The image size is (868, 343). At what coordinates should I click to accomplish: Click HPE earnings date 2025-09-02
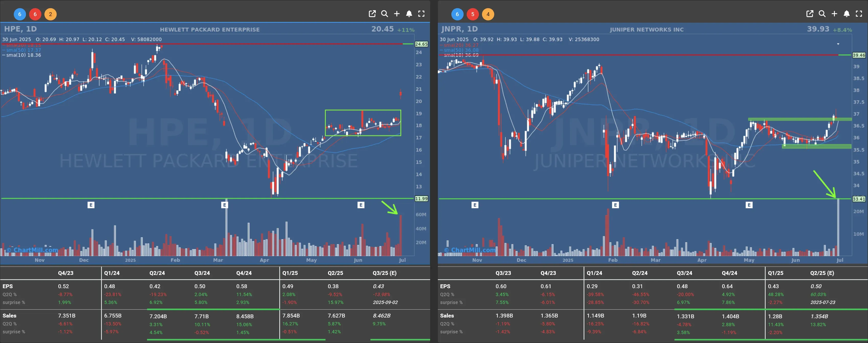coord(385,302)
